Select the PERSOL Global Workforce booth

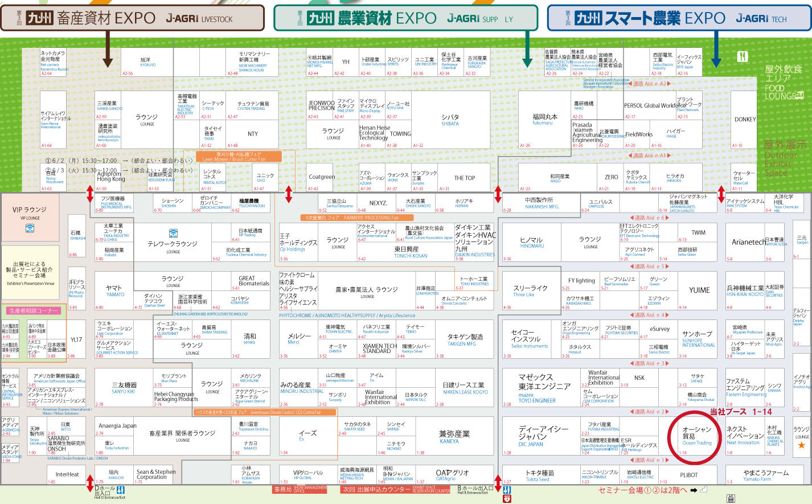[650, 105]
